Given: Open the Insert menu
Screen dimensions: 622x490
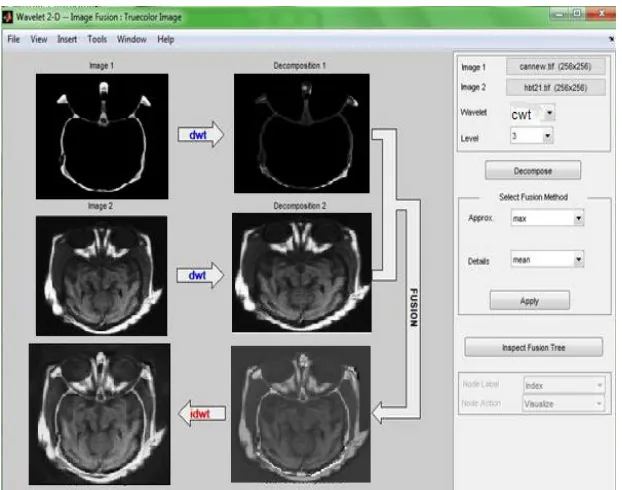Looking at the screenshot, I should tap(67, 39).
